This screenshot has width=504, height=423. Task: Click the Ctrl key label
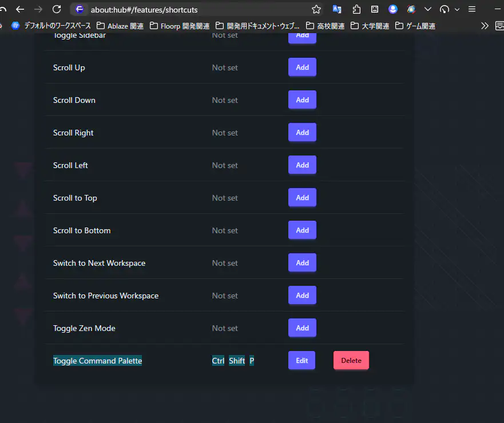[218, 361]
